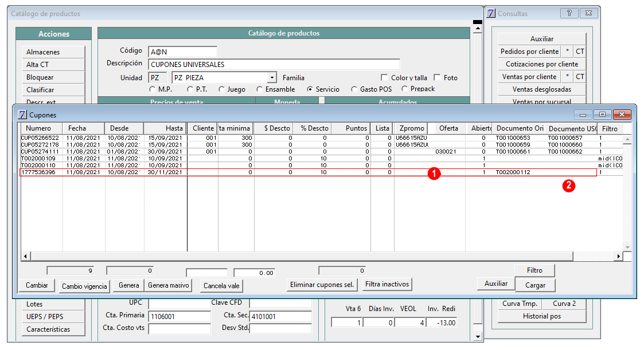Screen dimensions: 644x350
Task: Click the Alta CT action button
Action: pyautogui.click(x=53, y=64)
